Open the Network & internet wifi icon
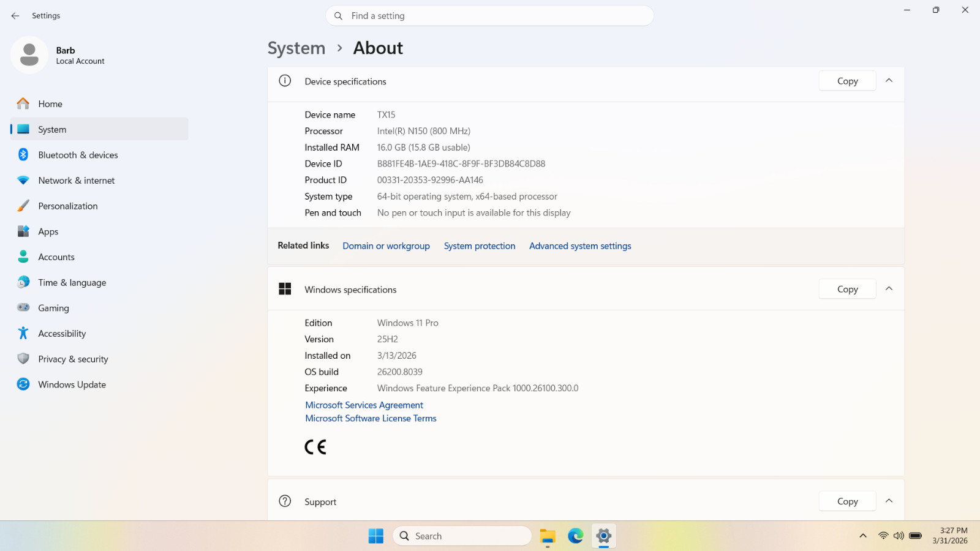 pos(23,181)
